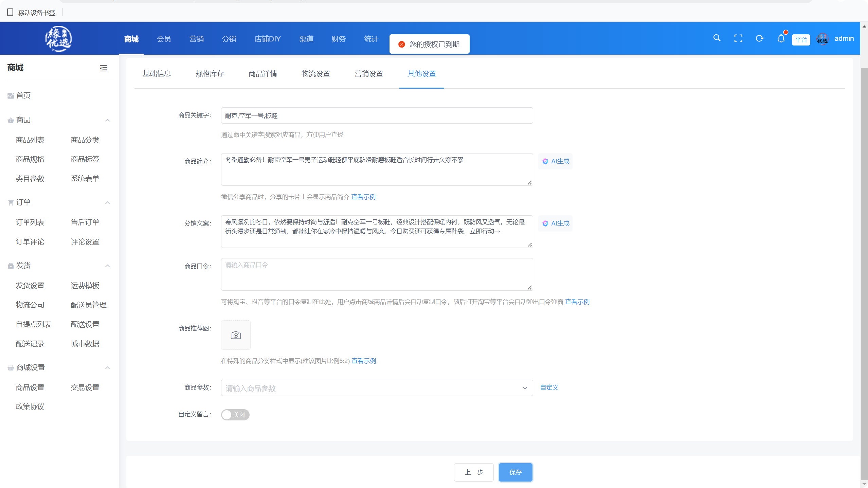The height and width of the screenshot is (488, 868).
Task: Switch to the 营销设置 tab
Action: click(368, 74)
